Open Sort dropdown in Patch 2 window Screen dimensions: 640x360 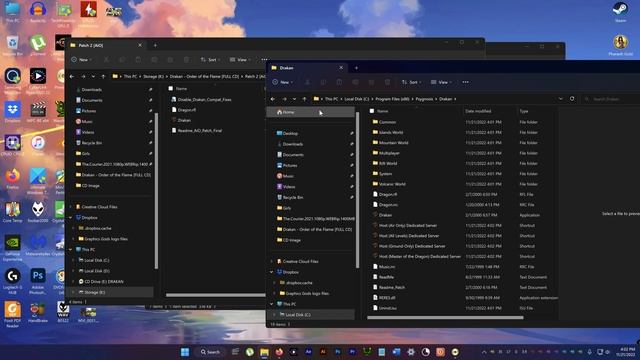tap(210, 60)
